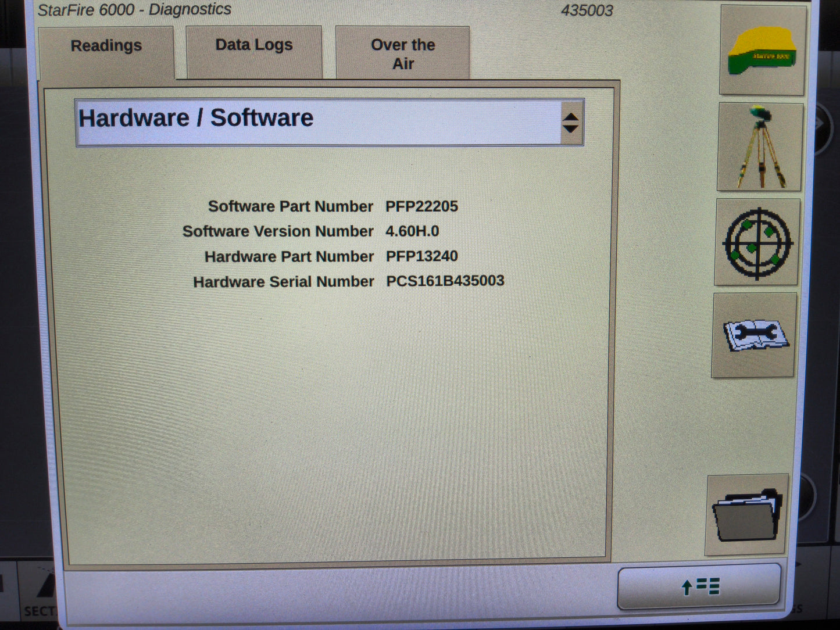Click the up-arrow menu list button
Viewport: 840px width, 630px height.
coord(699,586)
